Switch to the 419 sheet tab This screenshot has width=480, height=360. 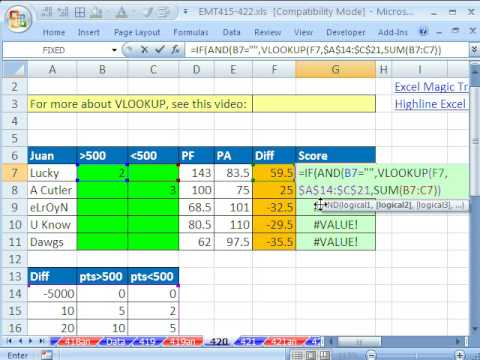147,341
